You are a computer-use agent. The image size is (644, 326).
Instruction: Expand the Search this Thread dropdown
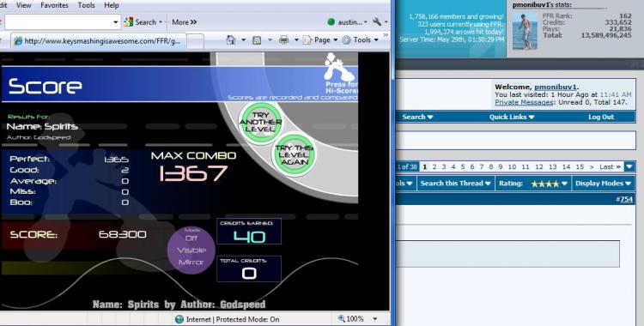pos(455,184)
